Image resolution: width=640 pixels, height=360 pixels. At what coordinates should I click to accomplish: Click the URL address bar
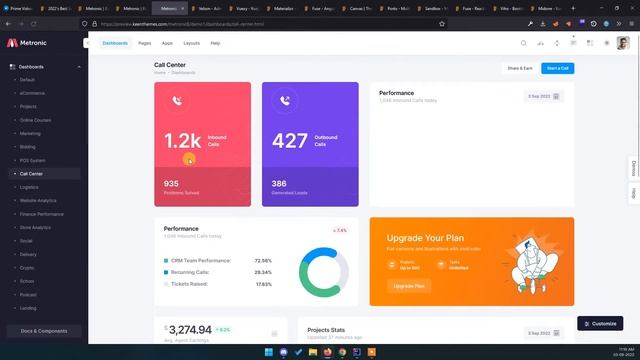click(263, 24)
